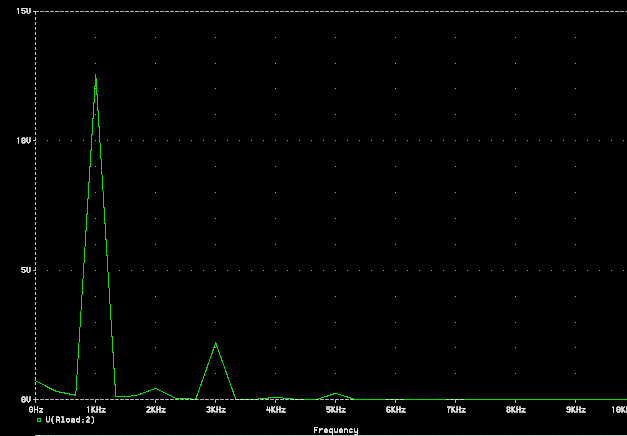This screenshot has width=627, height=436.
Task: Select the 15V y-axis label
Action: [x=27, y=11]
